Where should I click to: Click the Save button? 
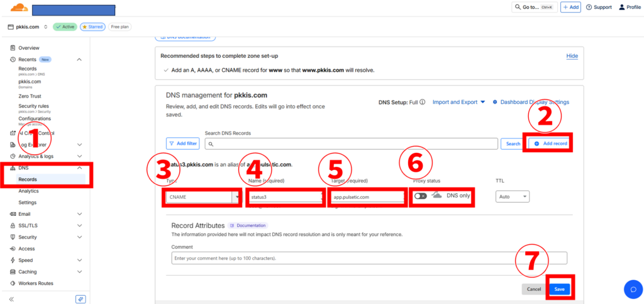pos(559,290)
